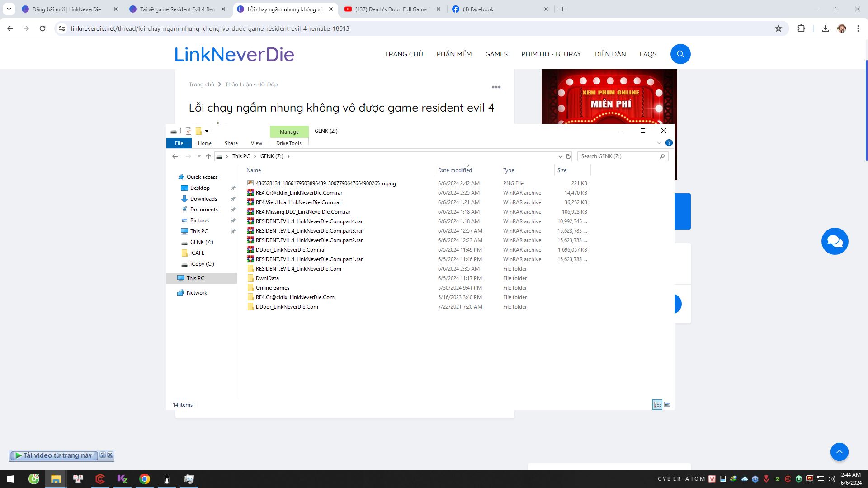
Task: Open the chat bubble widget
Action: (x=835, y=241)
